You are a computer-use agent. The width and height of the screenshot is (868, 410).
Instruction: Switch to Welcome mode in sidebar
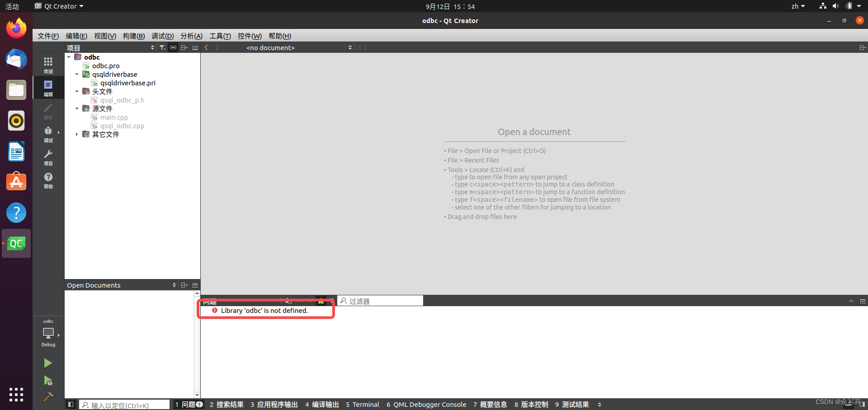coord(48,65)
